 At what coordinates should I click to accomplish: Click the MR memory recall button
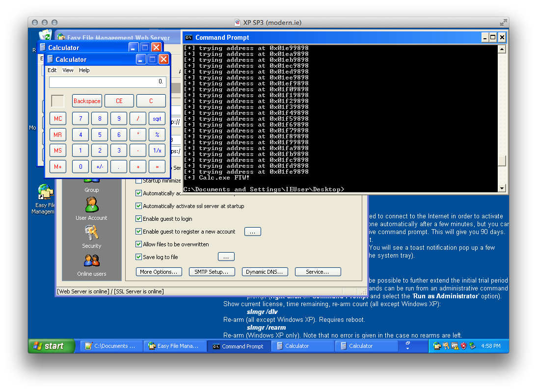(58, 135)
